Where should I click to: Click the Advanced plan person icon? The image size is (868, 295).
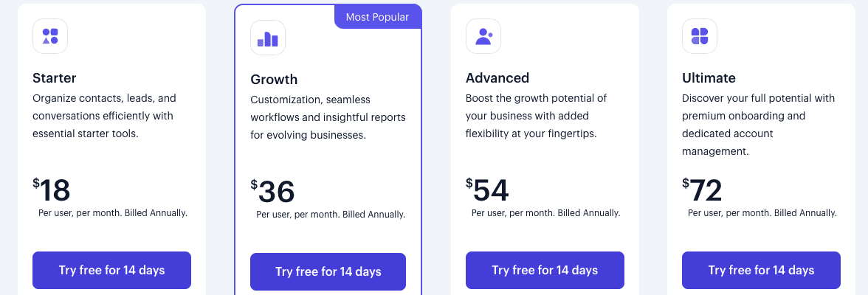click(x=483, y=37)
